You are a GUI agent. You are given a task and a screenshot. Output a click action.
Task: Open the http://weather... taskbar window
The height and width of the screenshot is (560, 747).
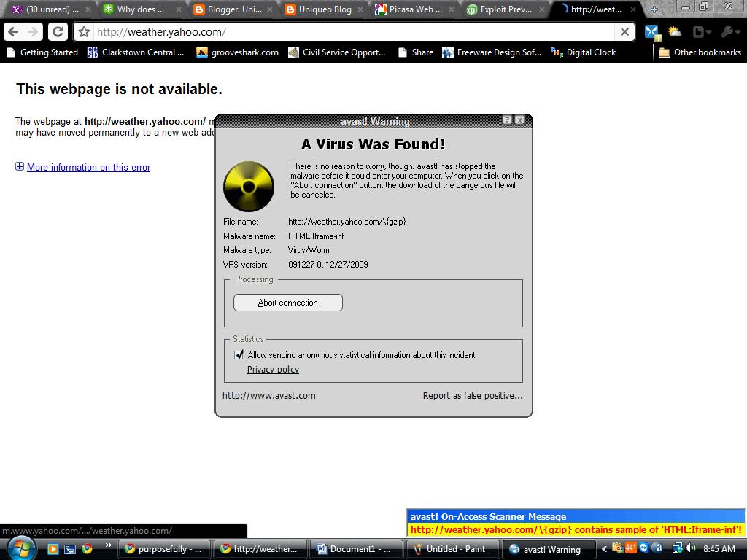click(x=259, y=549)
